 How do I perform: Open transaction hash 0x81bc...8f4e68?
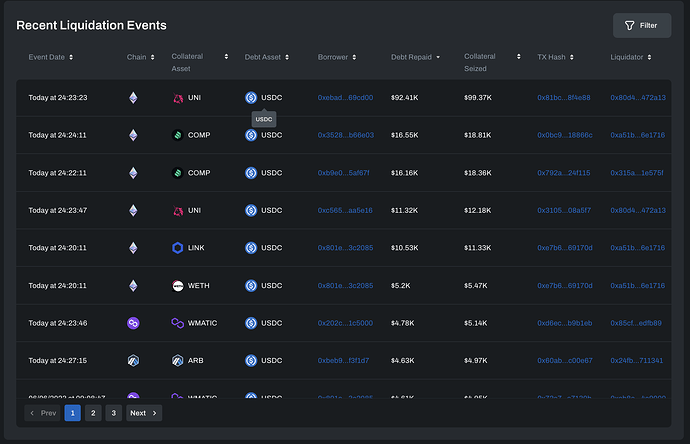point(564,98)
